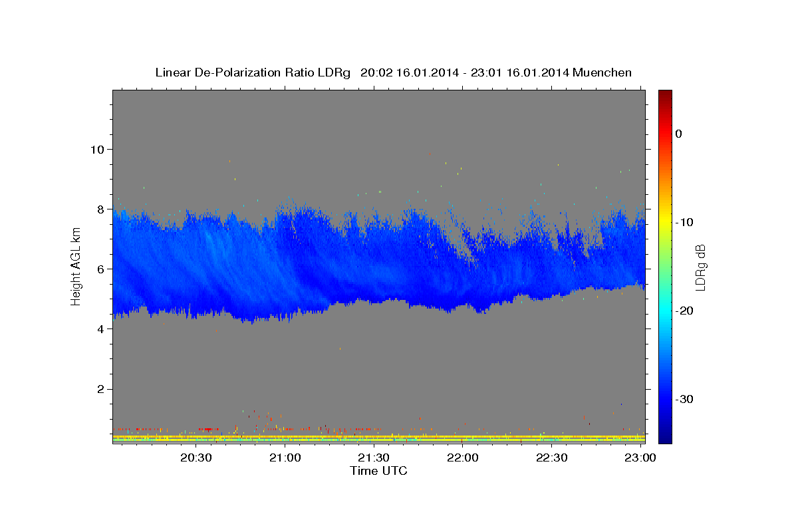Click the colorbar value -20
This screenshot has width=798, height=532.
[x=684, y=311]
